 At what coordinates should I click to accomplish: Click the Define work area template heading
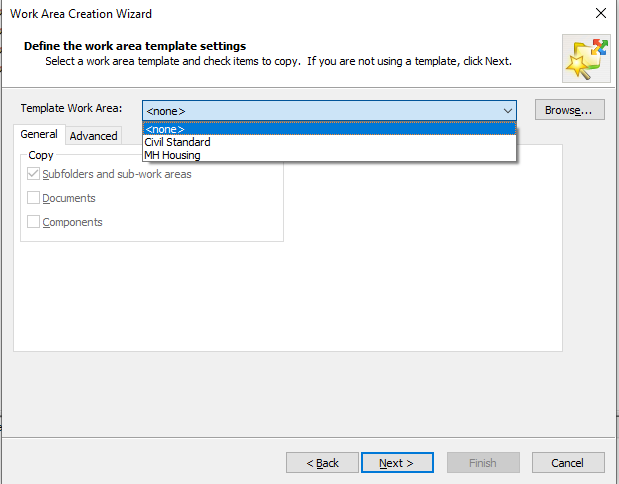coord(135,46)
